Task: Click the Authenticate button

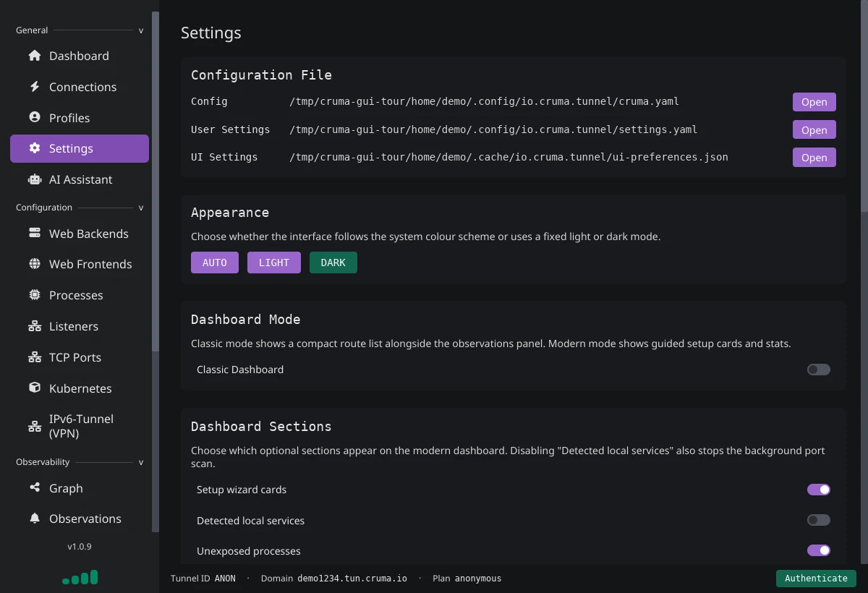Action: point(816,579)
